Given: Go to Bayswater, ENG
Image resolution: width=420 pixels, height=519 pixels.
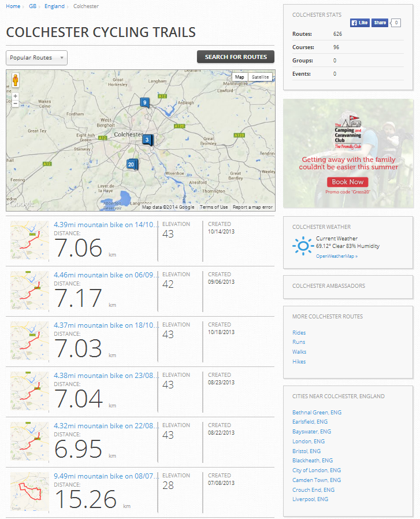Looking at the screenshot, I should pyautogui.click(x=311, y=432).
